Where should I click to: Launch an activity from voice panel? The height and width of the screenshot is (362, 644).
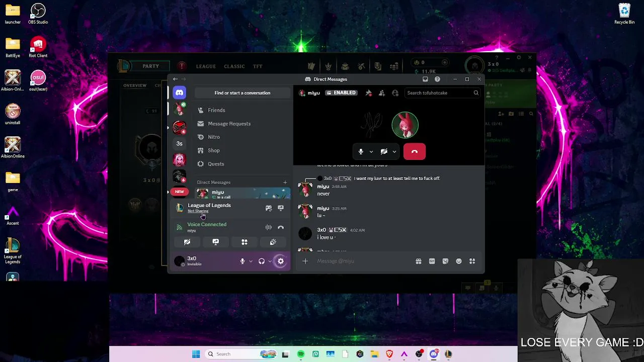pos(245,242)
